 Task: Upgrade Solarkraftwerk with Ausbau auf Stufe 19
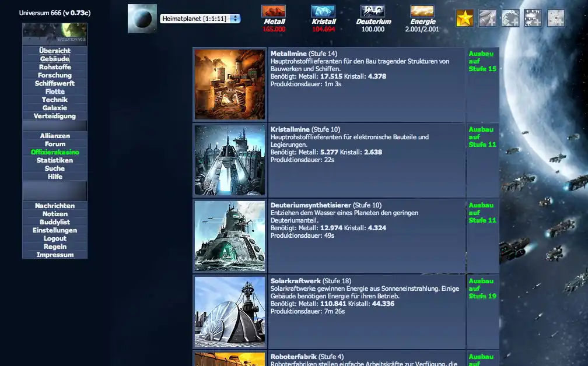[x=481, y=289]
